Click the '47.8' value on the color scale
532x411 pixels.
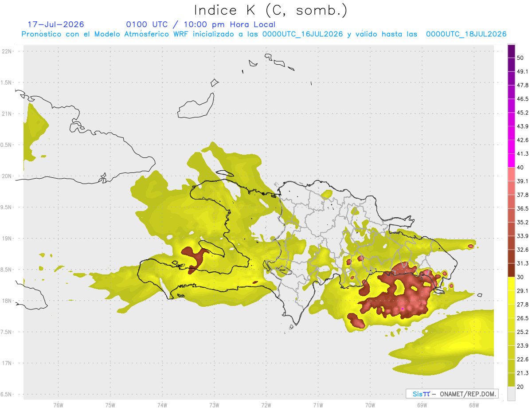523,85
